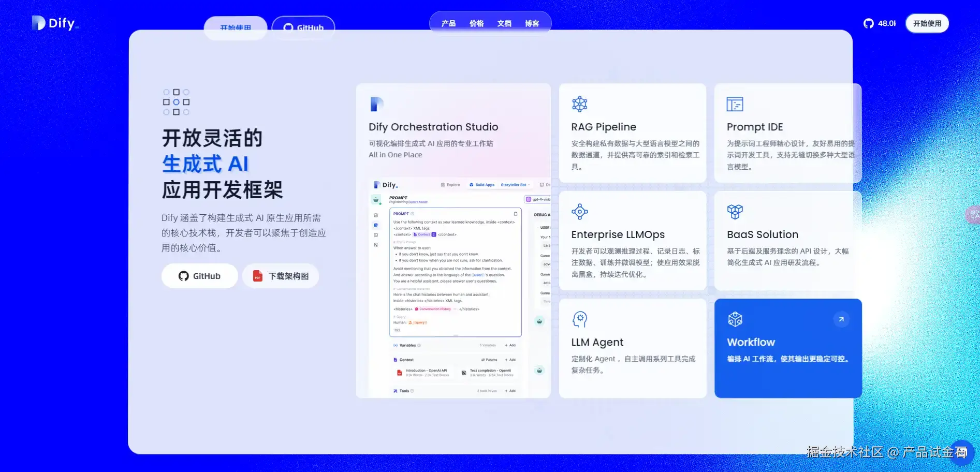Image resolution: width=980 pixels, height=472 pixels.
Task: Open Text completion - OpenAI document
Action: [487, 373]
